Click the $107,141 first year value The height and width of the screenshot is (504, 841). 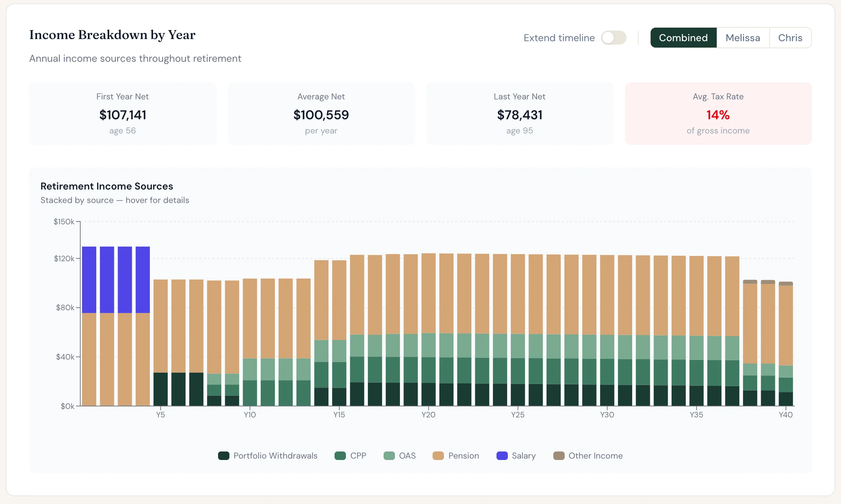(123, 115)
